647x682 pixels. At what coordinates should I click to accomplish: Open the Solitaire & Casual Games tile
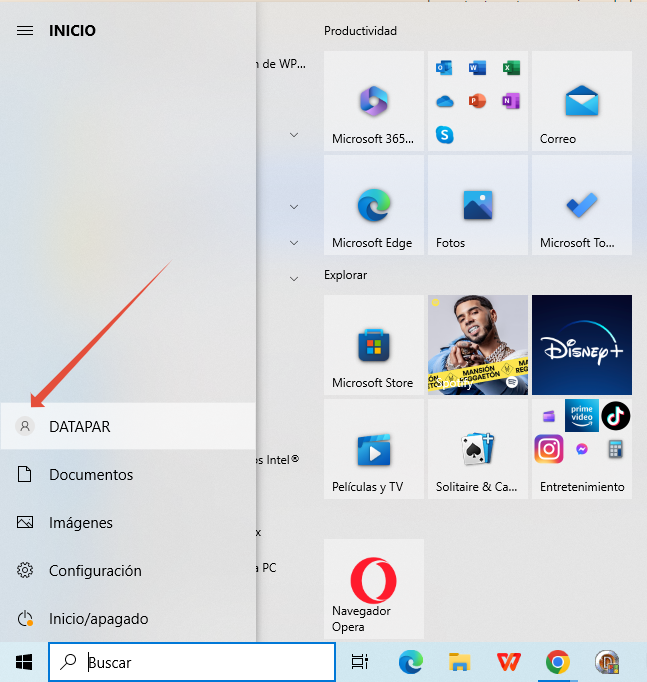click(x=478, y=449)
